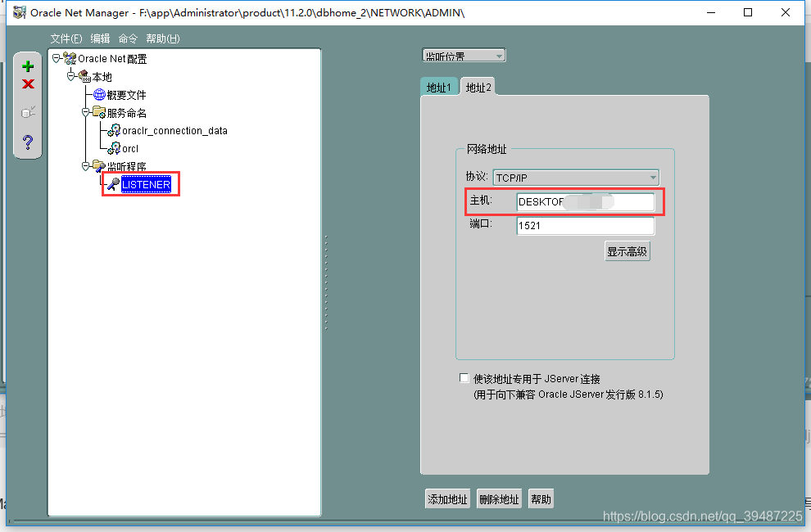Collapse the 本地 tree node
Image resolution: width=811 pixels, height=532 pixels.
[x=70, y=76]
